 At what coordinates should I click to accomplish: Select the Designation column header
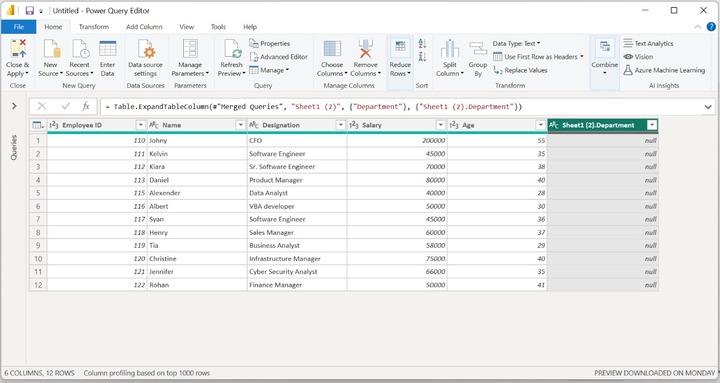296,125
